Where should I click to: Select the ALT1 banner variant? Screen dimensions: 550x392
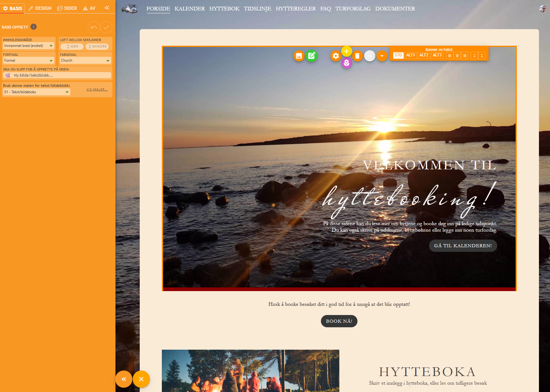[x=410, y=55]
